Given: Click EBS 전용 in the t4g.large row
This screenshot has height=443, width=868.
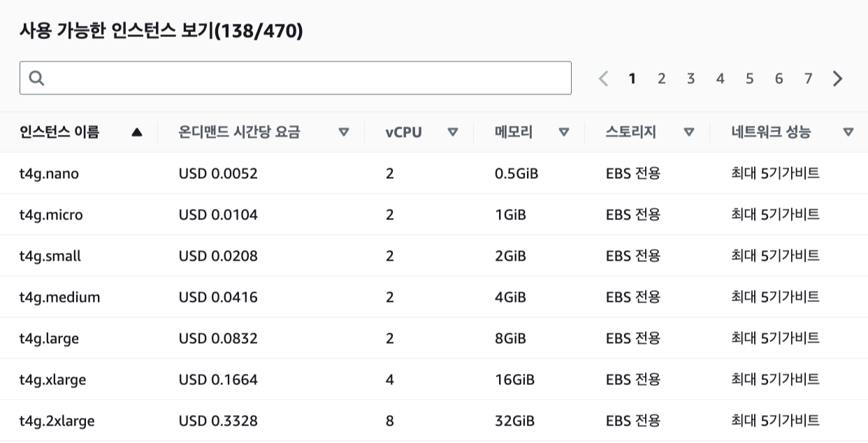Looking at the screenshot, I should point(633,338).
